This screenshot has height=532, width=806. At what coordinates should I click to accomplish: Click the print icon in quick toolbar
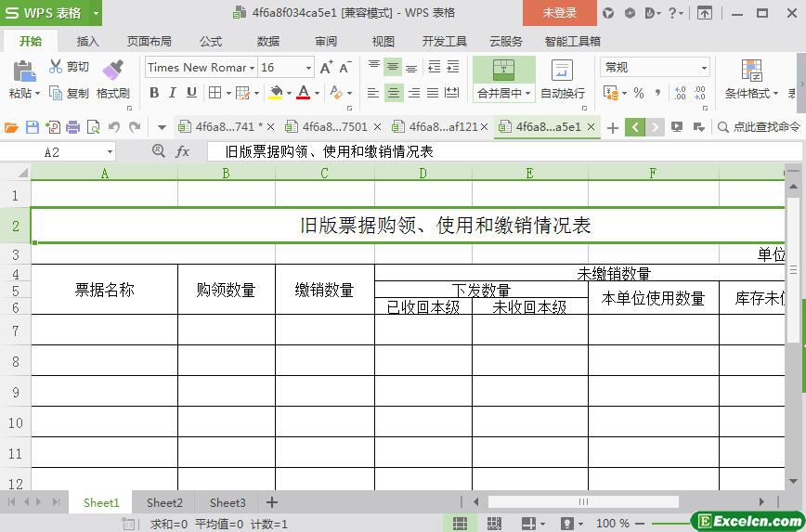73,127
